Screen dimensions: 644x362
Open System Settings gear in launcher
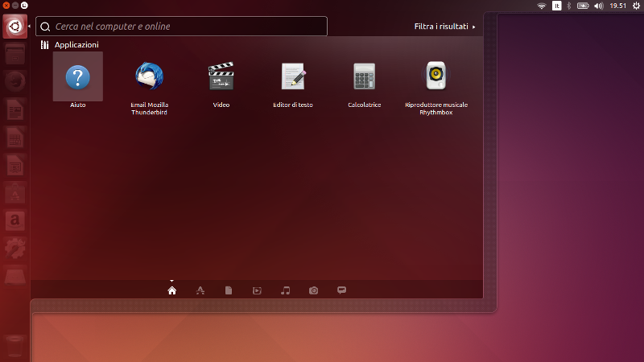click(14, 248)
